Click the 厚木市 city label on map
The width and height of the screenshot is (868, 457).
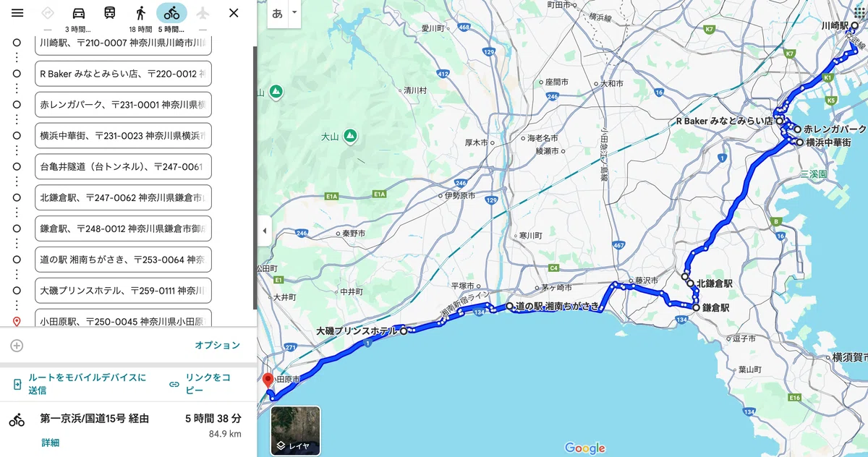pyautogui.click(x=476, y=142)
